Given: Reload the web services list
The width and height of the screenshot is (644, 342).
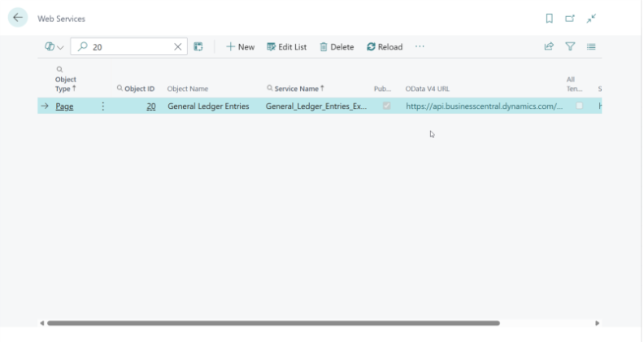Looking at the screenshot, I should click(x=385, y=47).
